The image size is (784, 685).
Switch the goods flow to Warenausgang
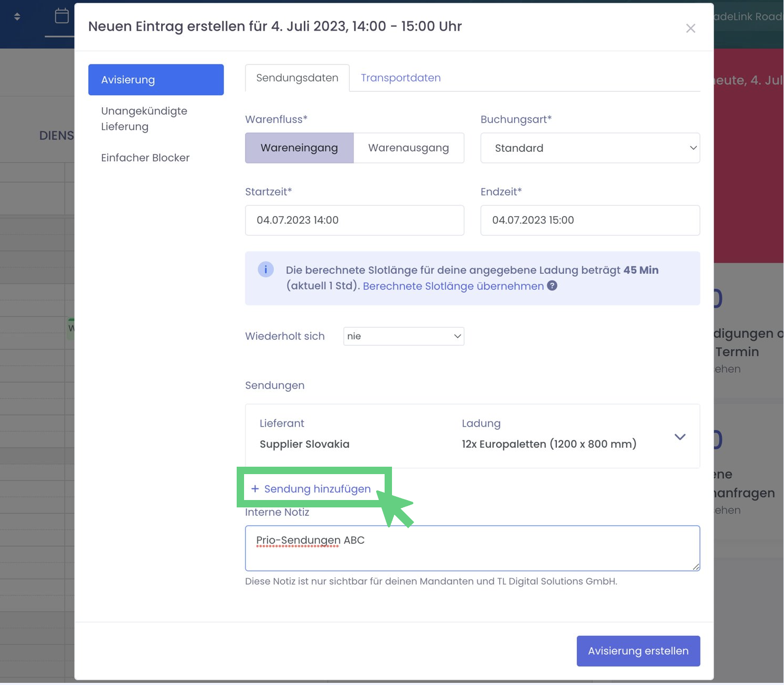coord(408,148)
